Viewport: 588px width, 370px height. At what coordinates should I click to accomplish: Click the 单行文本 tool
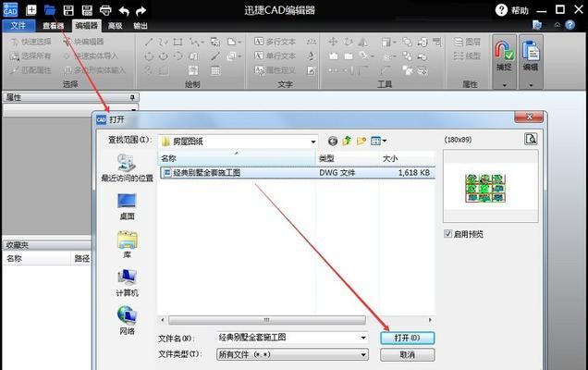tap(275, 55)
